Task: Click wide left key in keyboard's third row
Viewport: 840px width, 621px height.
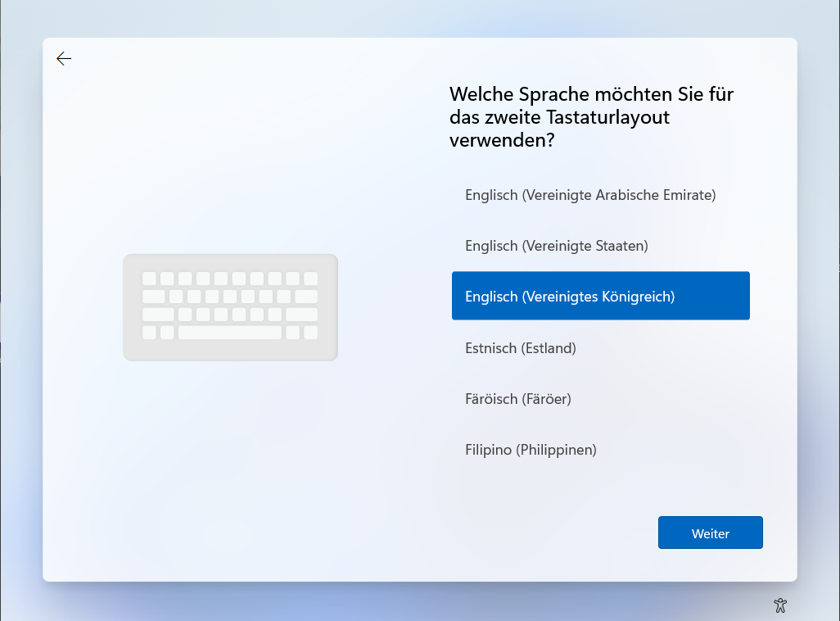Action: click(x=158, y=315)
